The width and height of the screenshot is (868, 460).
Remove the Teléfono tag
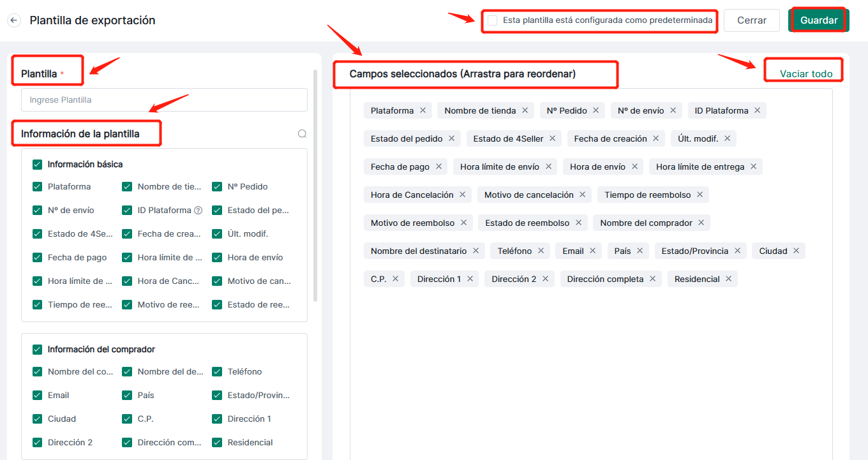coord(541,251)
